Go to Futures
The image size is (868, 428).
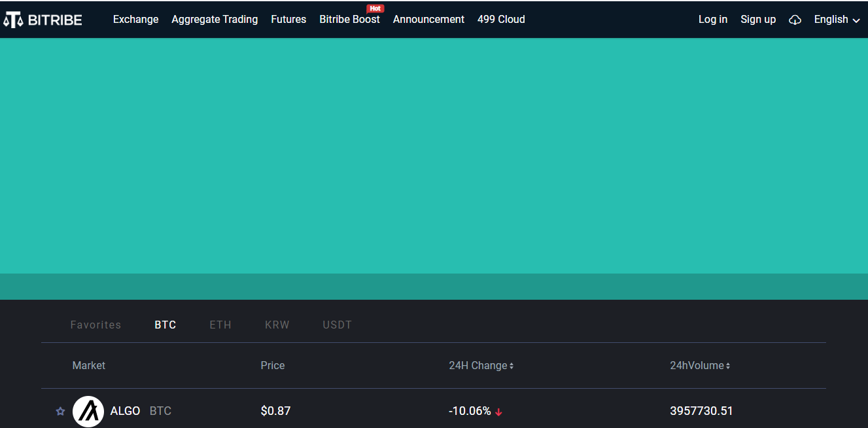[x=288, y=20]
